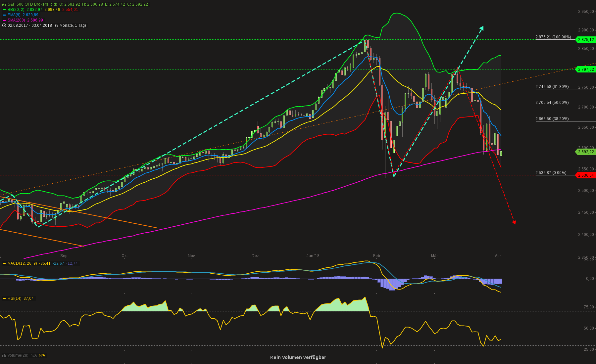
Task: Click the volume histogram icon beside Volume(28)
Action: point(4,355)
